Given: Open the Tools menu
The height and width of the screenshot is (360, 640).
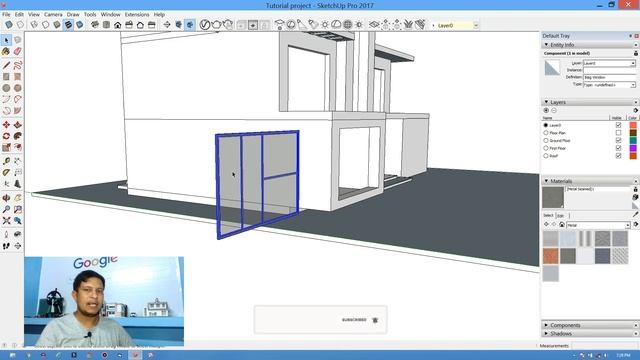Looking at the screenshot, I should pos(90,14).
